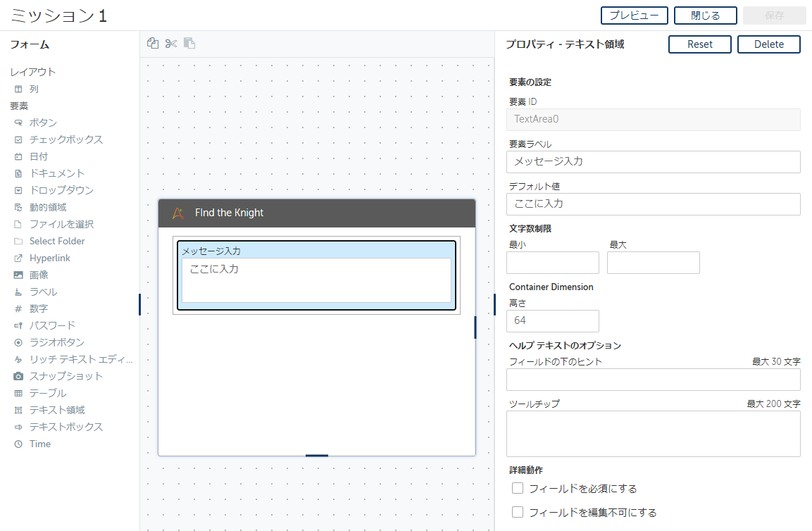The image size is (812, 531).
Task: Select the Hyperlink element icon
Action: (x=18, y=258)
